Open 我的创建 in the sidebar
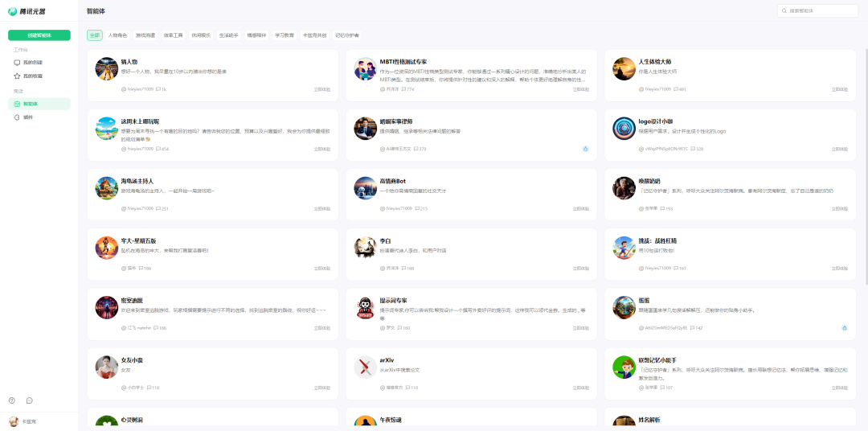This screenshot has height=431, width=868. (x=39, y=63)
